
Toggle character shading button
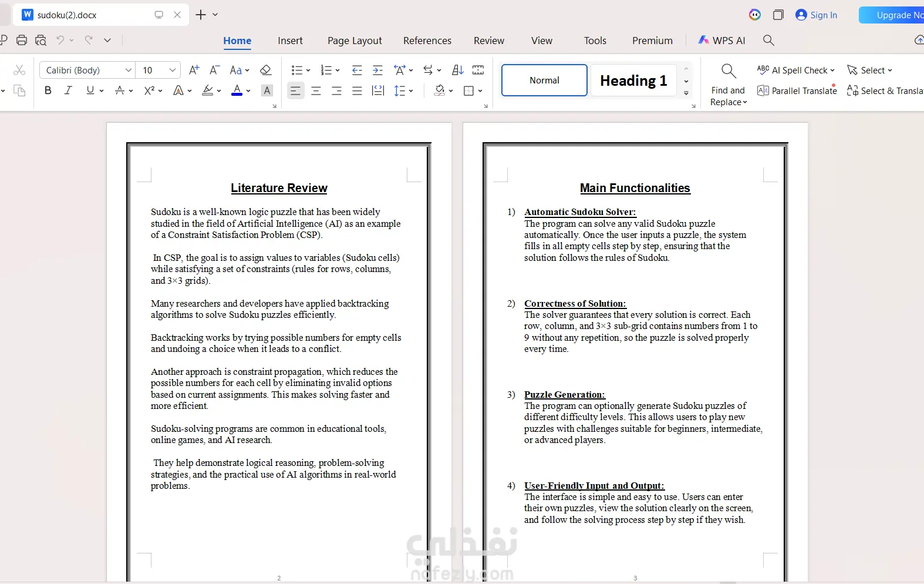[267, 90]
